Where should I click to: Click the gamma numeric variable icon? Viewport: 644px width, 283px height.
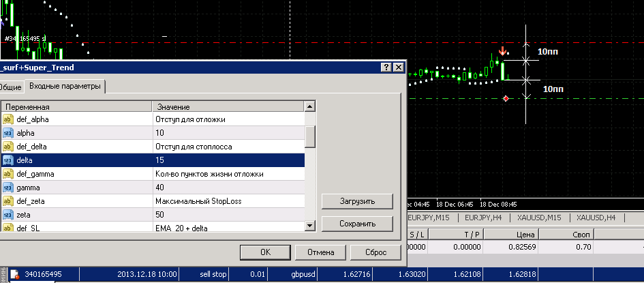pyautogui.click(x=7, y=188)
